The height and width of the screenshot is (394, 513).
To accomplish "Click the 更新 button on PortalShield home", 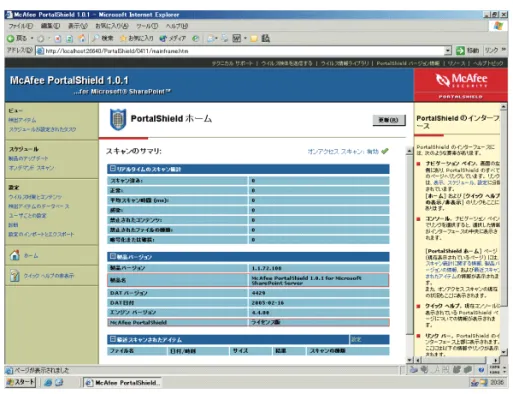I will (x=389, y=120).
